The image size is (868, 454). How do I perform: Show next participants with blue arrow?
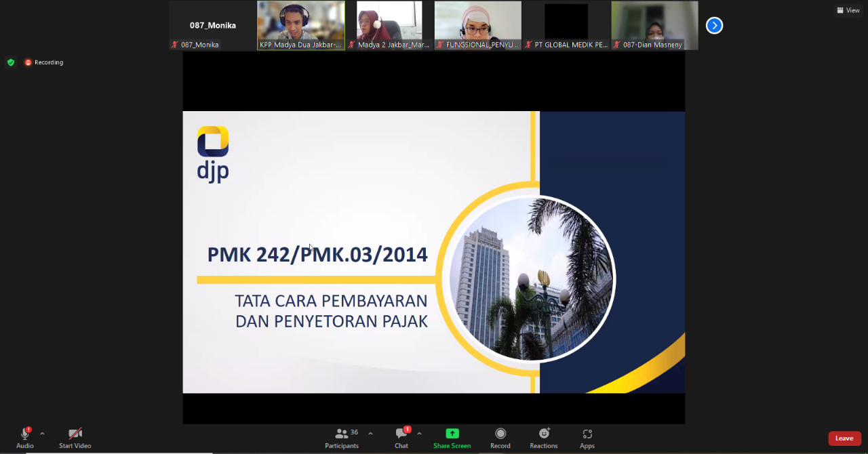pyautogui.click(x=714, y=25)
